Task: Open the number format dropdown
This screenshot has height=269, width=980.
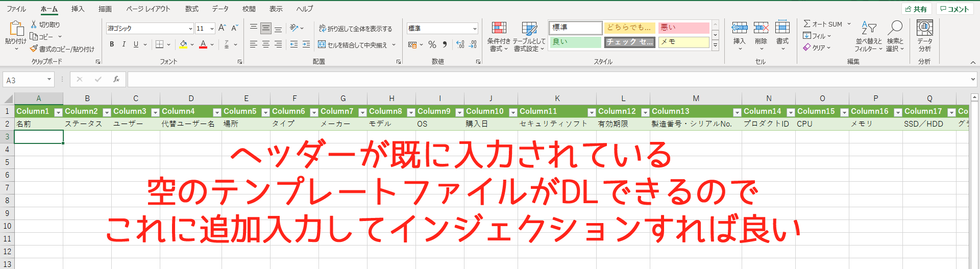Action: (x=475, y=29)
